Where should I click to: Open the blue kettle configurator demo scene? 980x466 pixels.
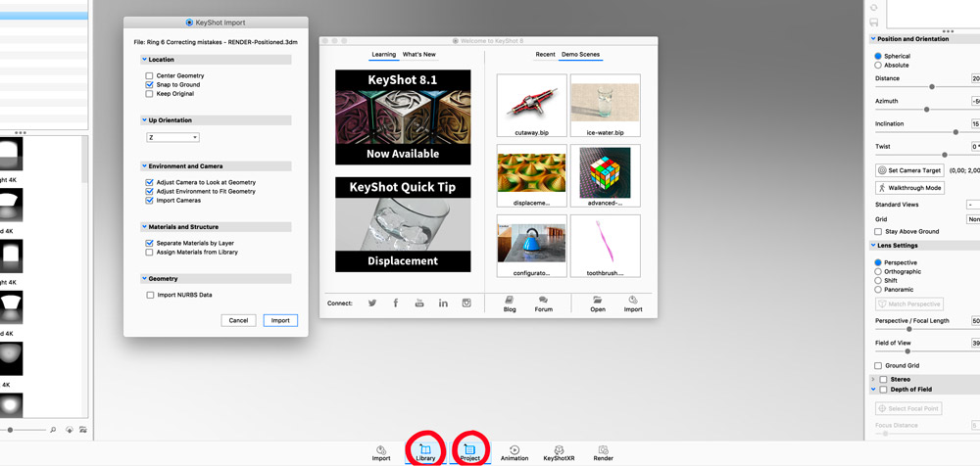pyautogui.click(x=532, y=246)
